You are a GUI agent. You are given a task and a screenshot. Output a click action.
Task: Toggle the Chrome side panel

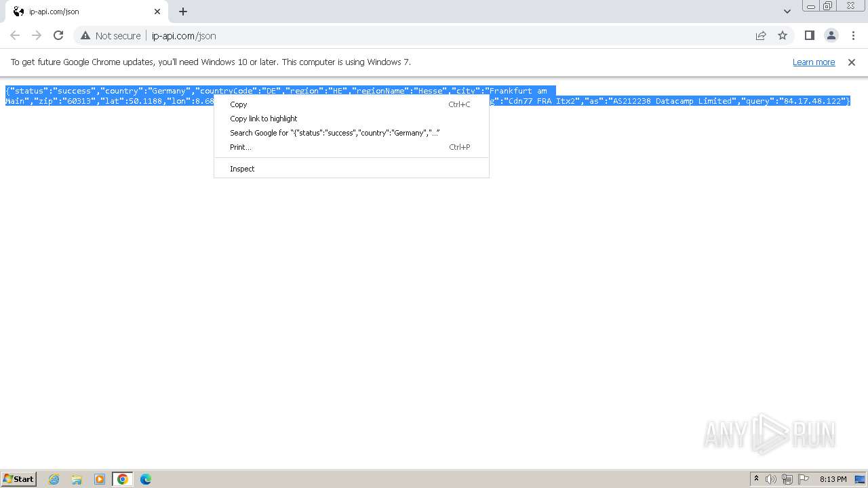coord(809,36)
